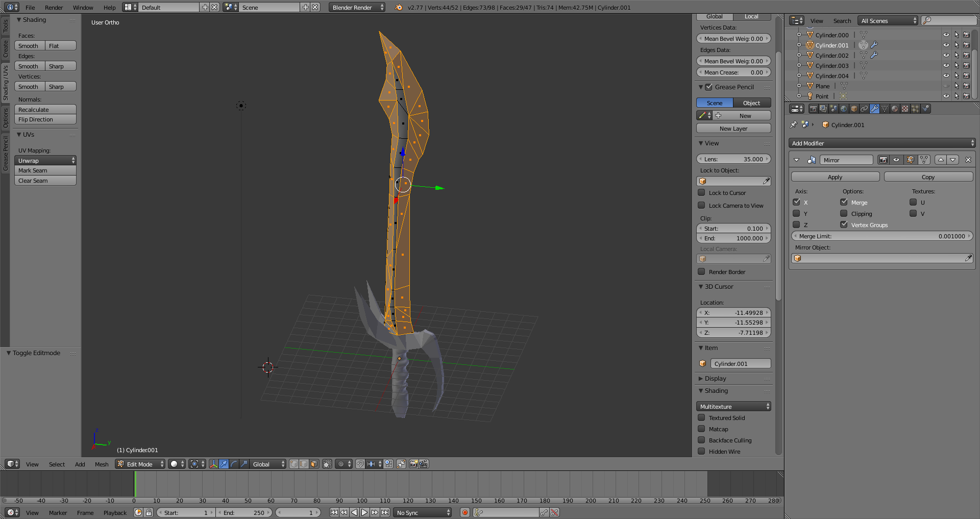
Task: Enable Lock to Cursor checkbox
Action: (x=701, y=192)
